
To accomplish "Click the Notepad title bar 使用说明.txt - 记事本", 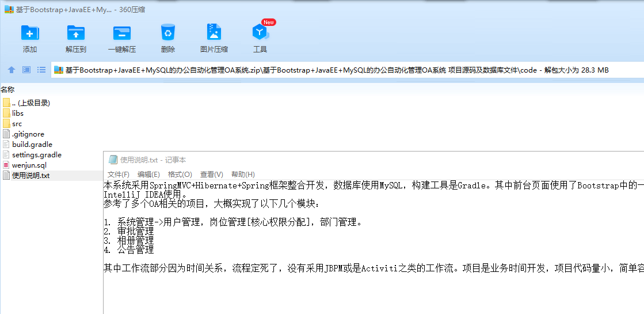I will click(x=153, y=160).
